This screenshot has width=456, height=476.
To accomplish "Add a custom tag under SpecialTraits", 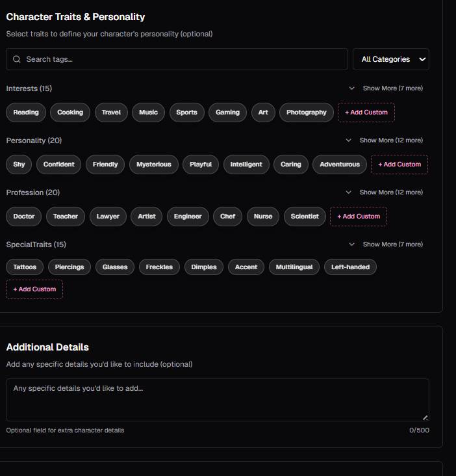I will [x=34, y=289].
